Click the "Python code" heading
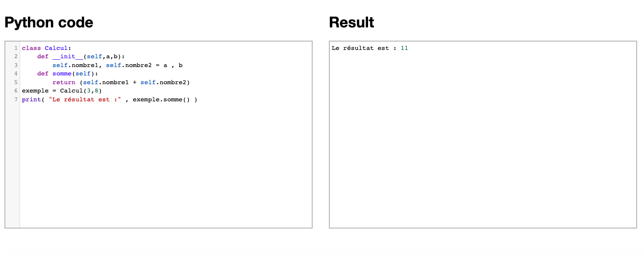The width and height of the screenshot is (644, 255). pos(49,23)
